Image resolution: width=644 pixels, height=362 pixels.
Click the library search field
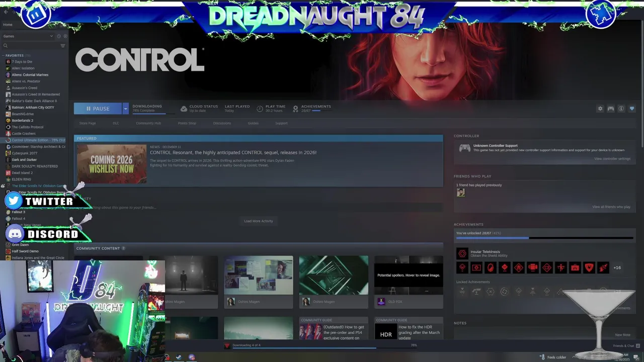click(x=30, y=46)
